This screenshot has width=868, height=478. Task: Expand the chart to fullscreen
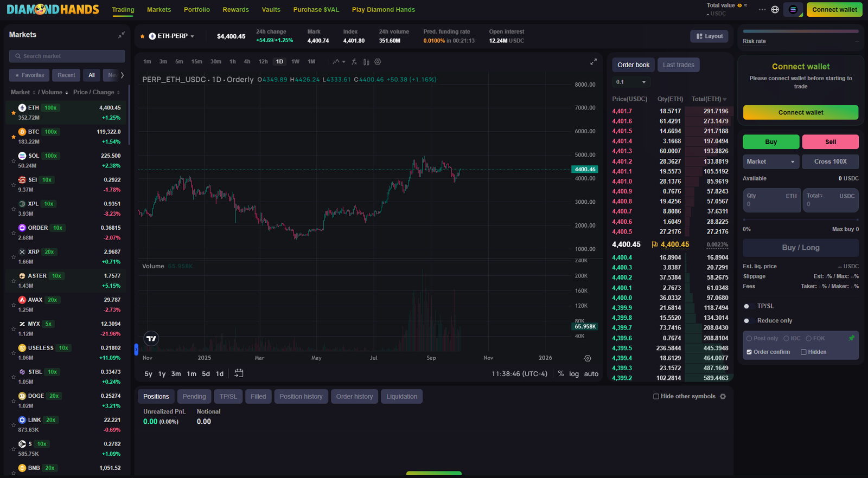pos(593,62)
